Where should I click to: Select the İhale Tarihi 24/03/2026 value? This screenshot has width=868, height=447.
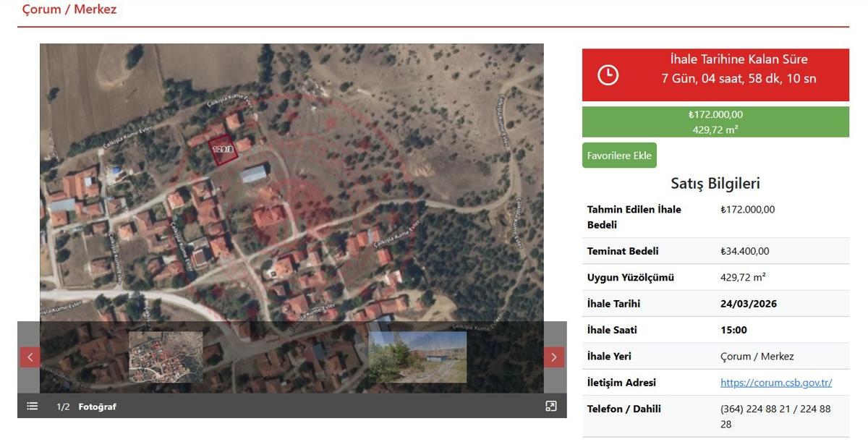748,304
